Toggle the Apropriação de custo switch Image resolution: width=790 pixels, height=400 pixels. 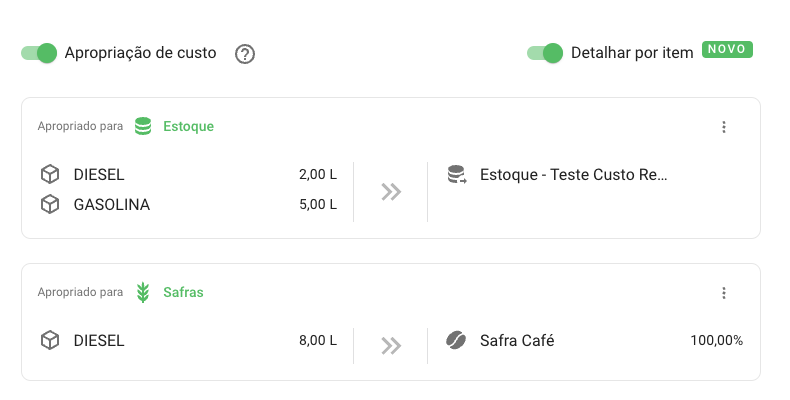click(x=39, y=53)
